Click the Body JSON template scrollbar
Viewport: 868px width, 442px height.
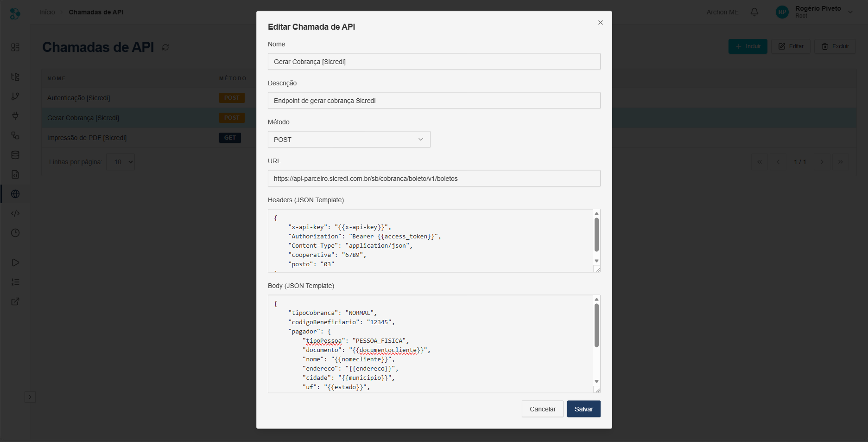(596, 326)
